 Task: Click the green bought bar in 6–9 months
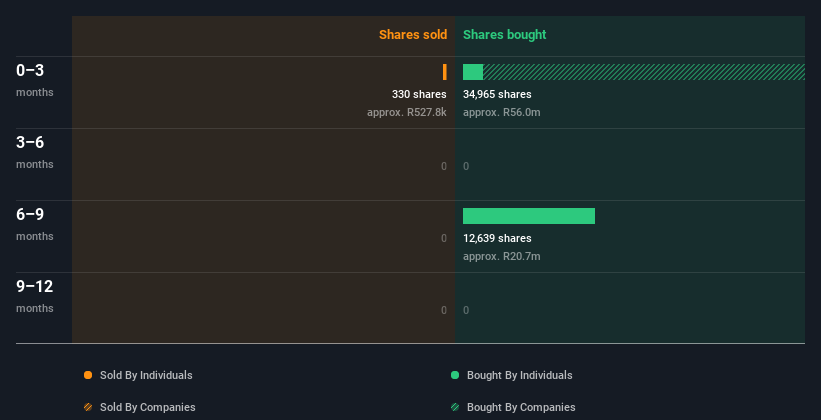tap(529, 216)
